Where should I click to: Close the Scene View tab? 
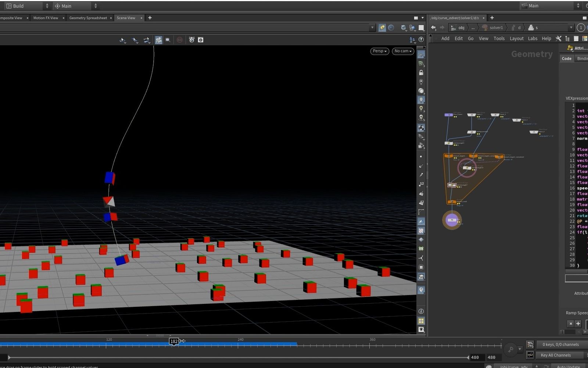[x=141, y=18]
